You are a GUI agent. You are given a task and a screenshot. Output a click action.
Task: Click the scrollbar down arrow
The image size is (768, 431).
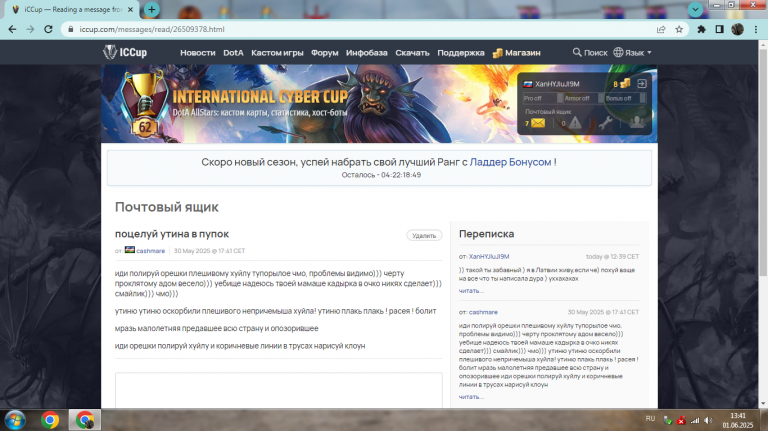(763, 404)
